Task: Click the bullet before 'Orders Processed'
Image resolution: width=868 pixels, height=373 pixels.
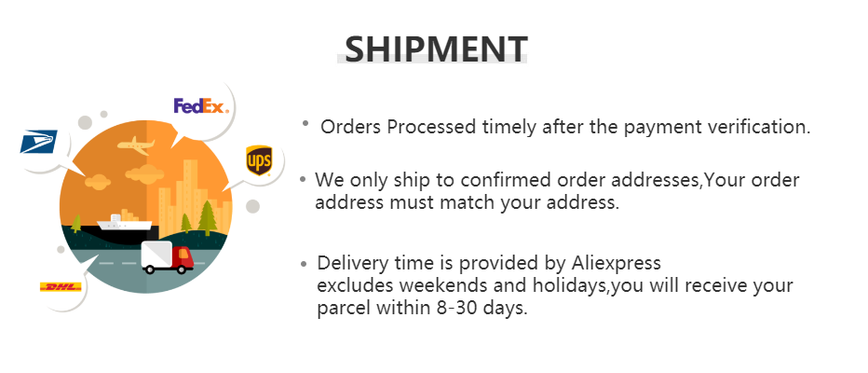Action: 305,122
